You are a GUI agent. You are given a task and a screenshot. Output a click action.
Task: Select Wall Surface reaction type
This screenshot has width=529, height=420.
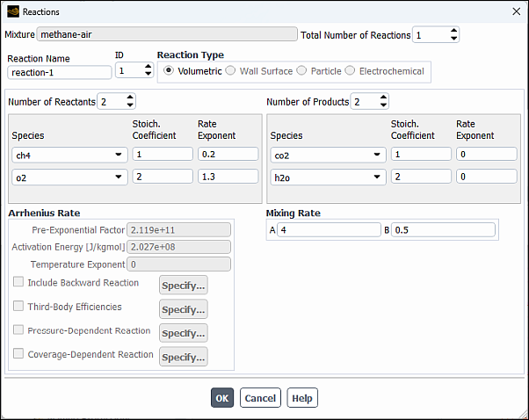click(232, 71)
